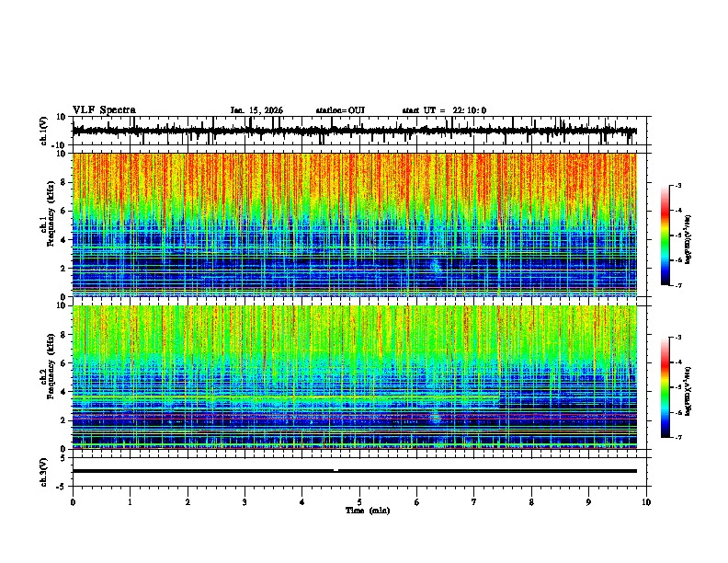Screen dimensions: 728x563
Task: Click the "-3" label on ch.1 color bar
Action: click(678, 185)
